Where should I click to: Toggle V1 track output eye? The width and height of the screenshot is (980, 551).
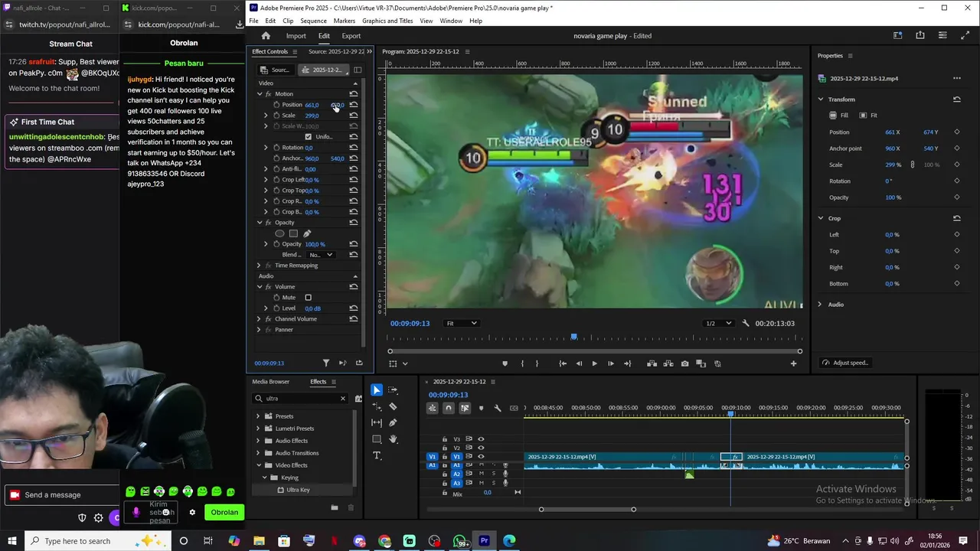tap(481, 456)
